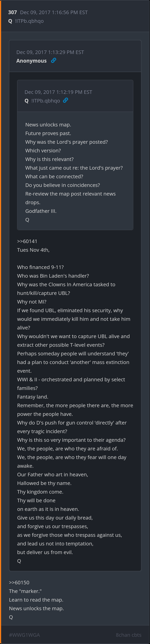Click the 8chan cbts board label
The height and width of the screenshot is (644, 150).
128,635
